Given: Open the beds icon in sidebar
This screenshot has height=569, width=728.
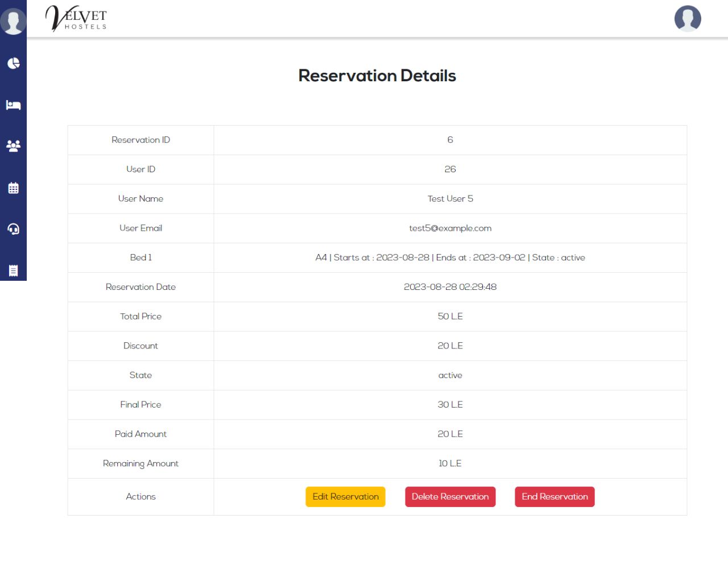Looking at the screenshot, I should (x=13, y=105).
